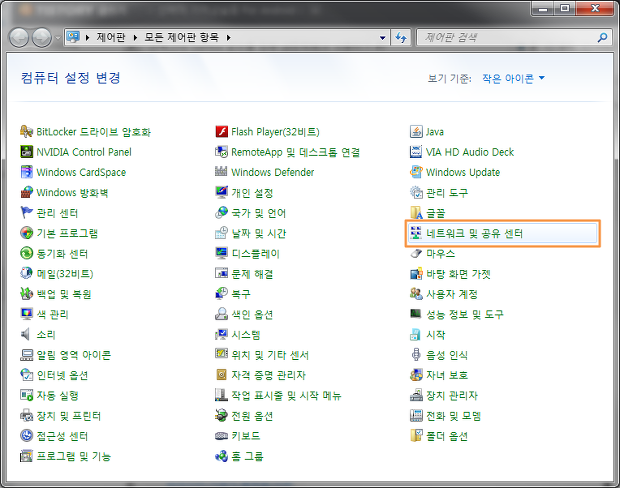Click the 동기화 센터 green icon
620x488 pixels.
coord(26,253)
